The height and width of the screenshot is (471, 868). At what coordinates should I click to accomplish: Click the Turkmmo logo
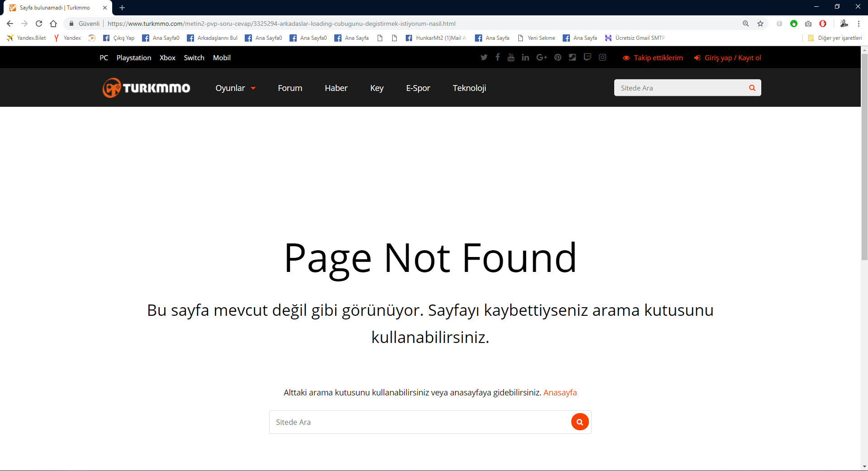click(147, 88)
